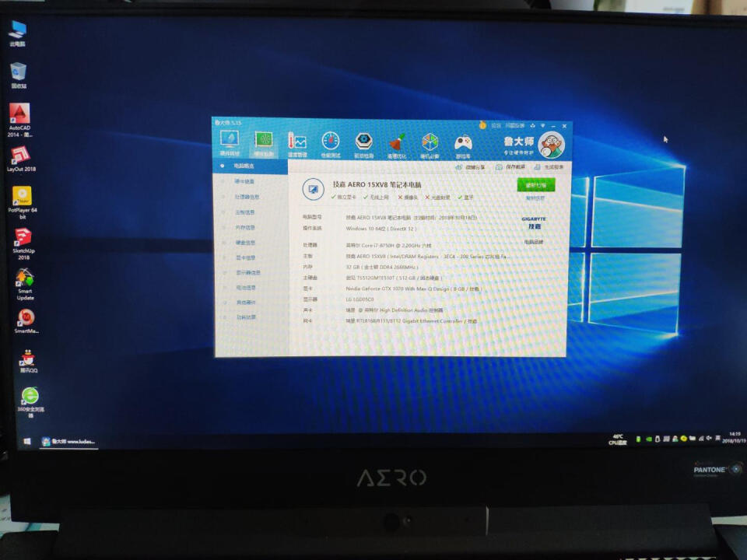Open the 装机必备 colorful cube icon
Screen dimensions: 747x560
pos(430,145)
